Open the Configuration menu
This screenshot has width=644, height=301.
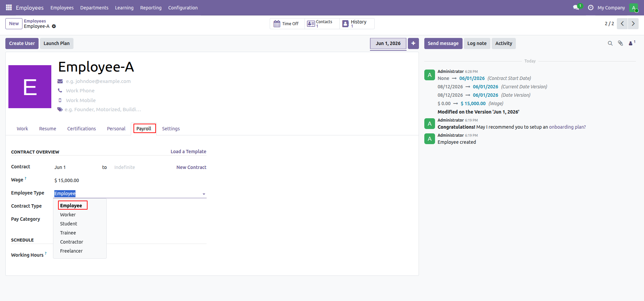coord(183,8)
